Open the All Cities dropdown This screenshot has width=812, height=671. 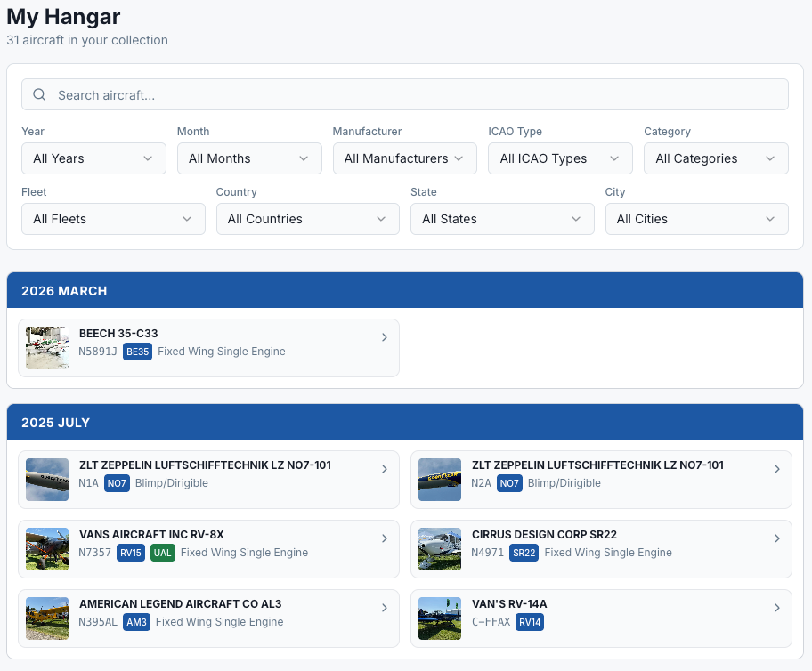click(696, 219)
